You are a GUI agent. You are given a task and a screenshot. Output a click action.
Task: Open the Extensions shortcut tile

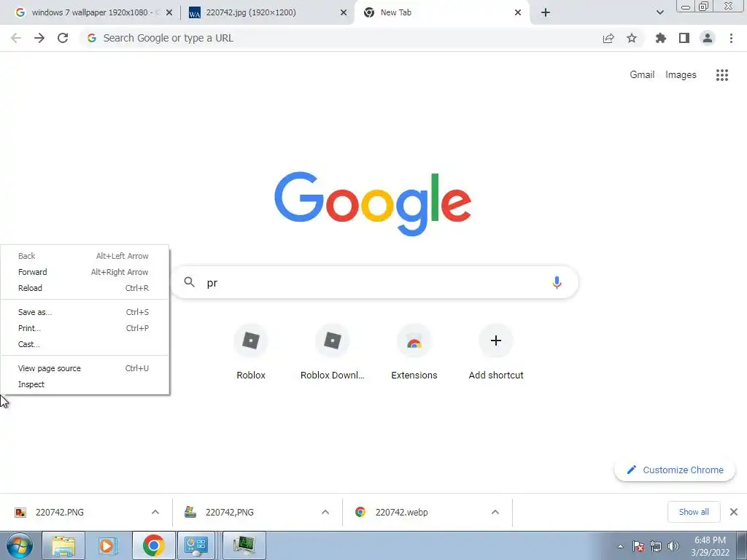point(414,352)
